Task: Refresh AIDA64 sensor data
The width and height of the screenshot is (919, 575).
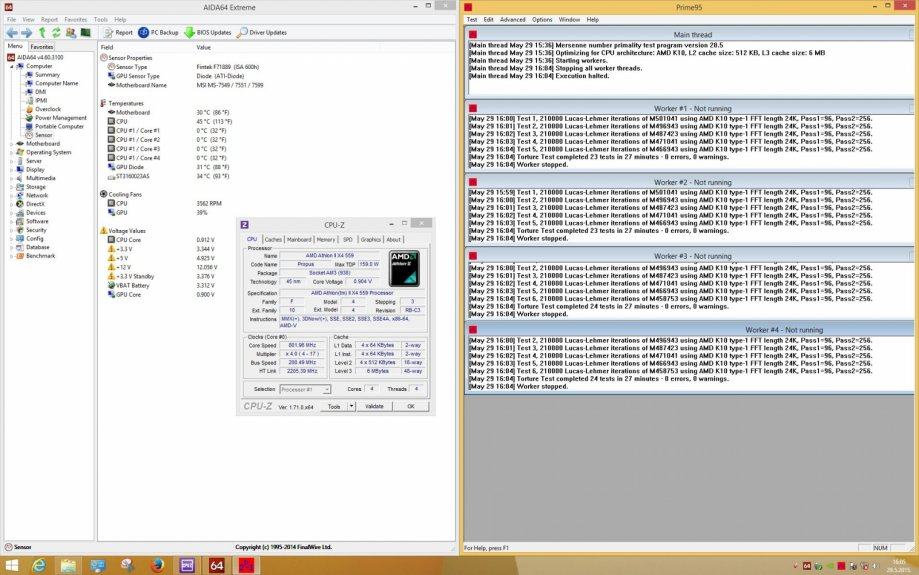Action: pyautogui.click(x=56, y=33)
